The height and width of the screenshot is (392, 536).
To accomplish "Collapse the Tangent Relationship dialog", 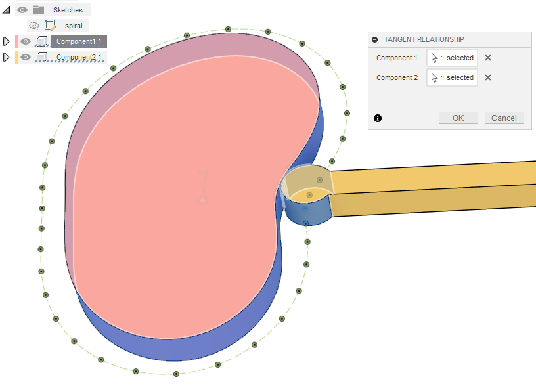I will pyautogui.click(x=374, y=39).
